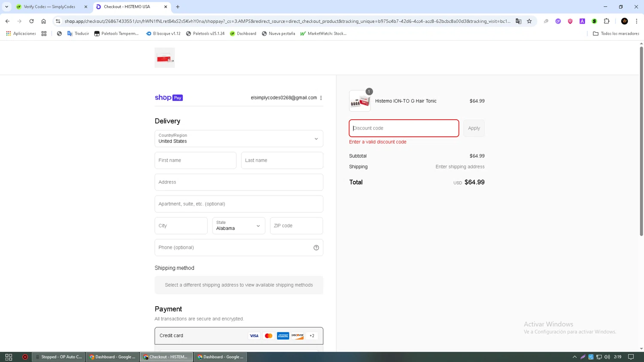The width and height of the screenshot is (644, 362).
Task: Click the phone field help icon
Action: (316, 247)
